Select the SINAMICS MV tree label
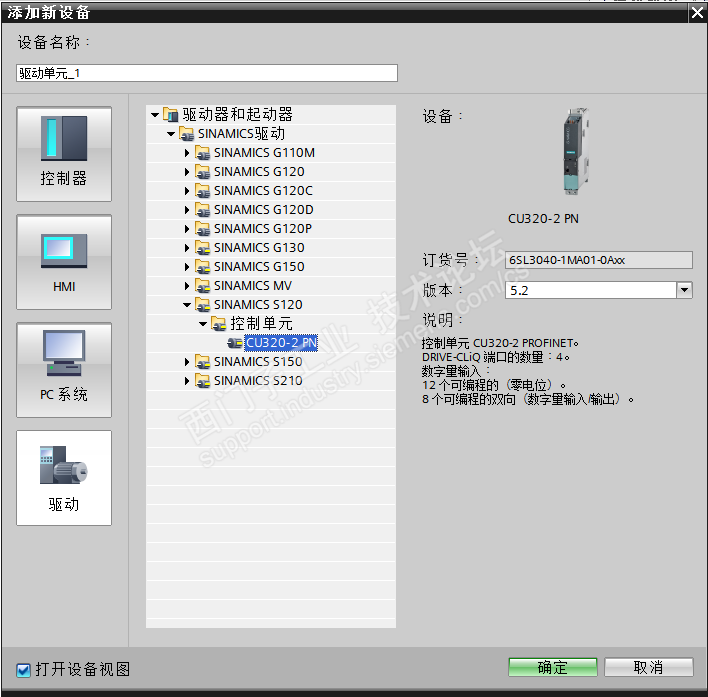The image size is (708, 697). click(253, 286)
